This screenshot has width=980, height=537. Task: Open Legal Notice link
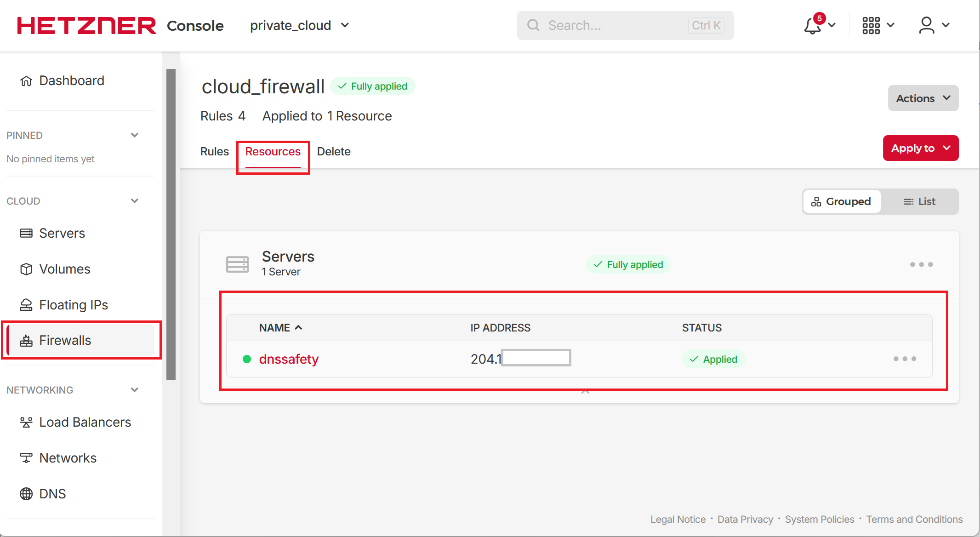678,520
